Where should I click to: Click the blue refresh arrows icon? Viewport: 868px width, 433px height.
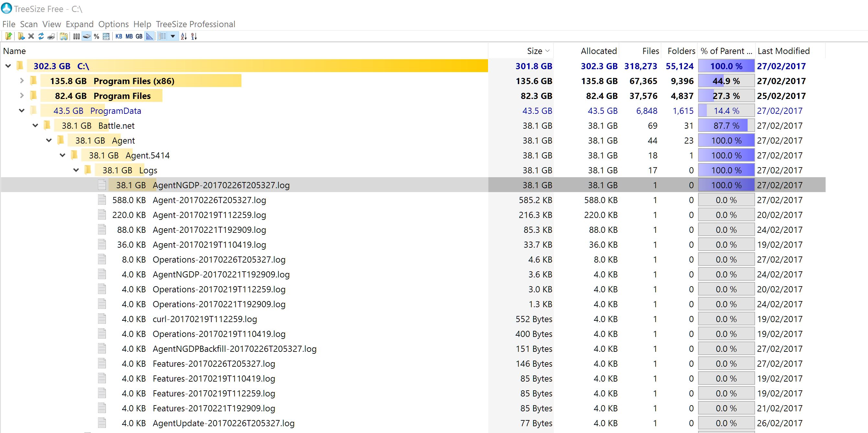pos(41,36)
